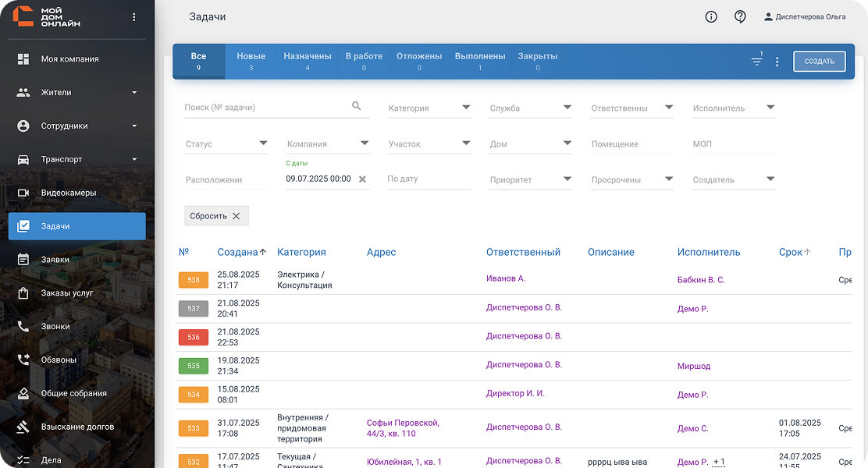Switch to the Новые tab

pos(251,61)
